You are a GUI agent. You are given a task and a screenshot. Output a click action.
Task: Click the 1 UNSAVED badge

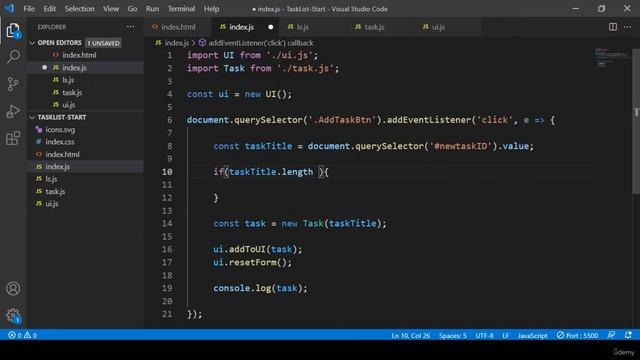click(103, 43)
